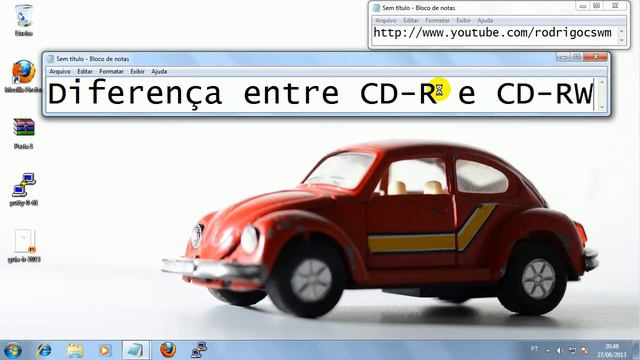The height and width of the screenshot is (360, 640).
Task: Select the active Notepad taskbar button
Action: pyautogui.click(x=136, y=350)
